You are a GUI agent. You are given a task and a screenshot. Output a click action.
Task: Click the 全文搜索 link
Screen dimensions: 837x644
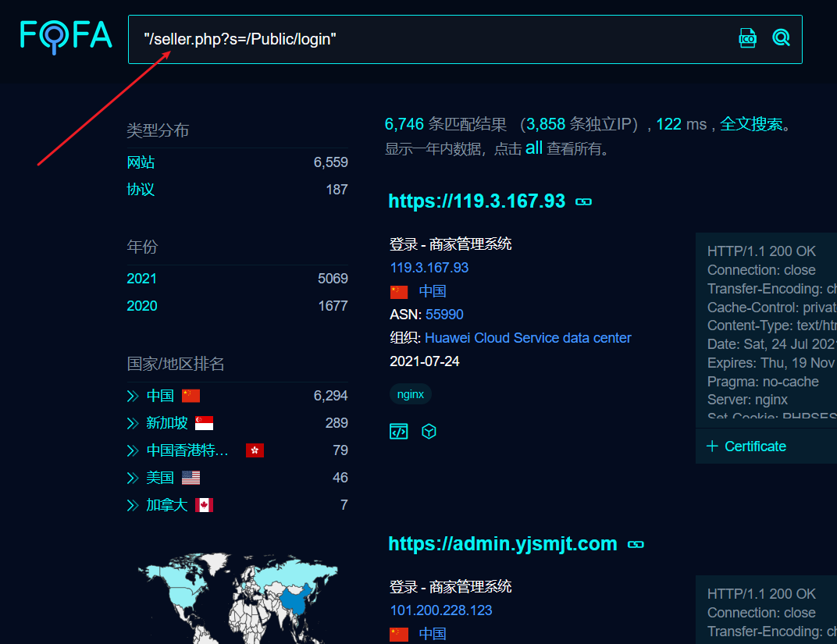750,124
